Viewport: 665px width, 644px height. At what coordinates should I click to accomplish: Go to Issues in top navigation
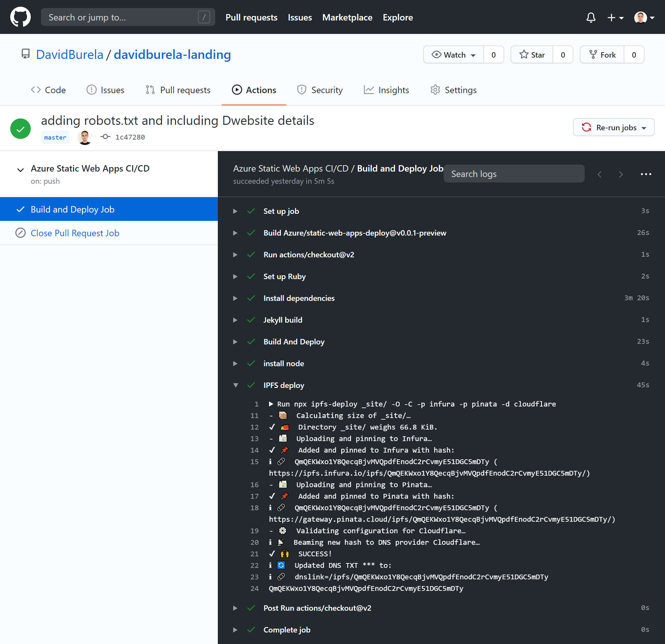coord(300,17)
